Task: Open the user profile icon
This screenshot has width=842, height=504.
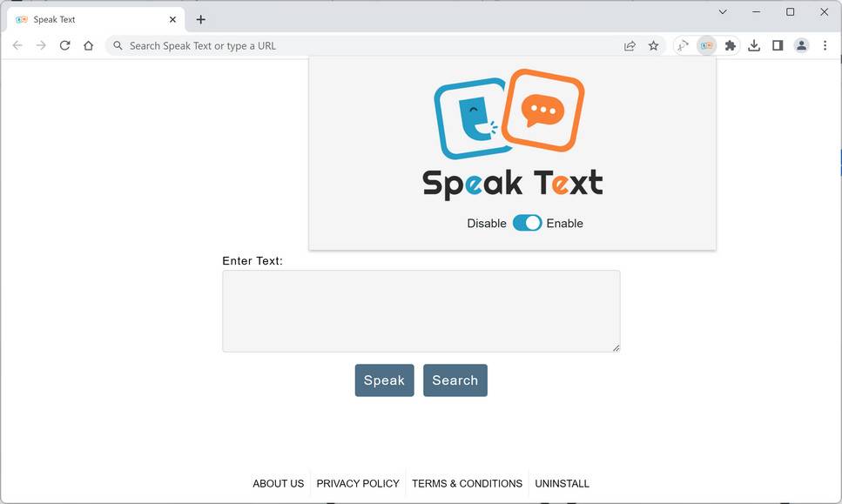Action: tap(801, 45)
